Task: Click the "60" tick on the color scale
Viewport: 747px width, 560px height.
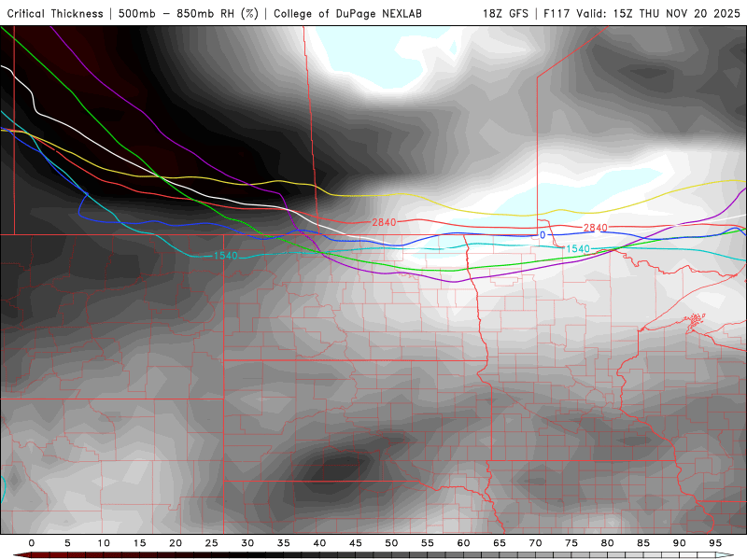Action: [x=463, y=543]
